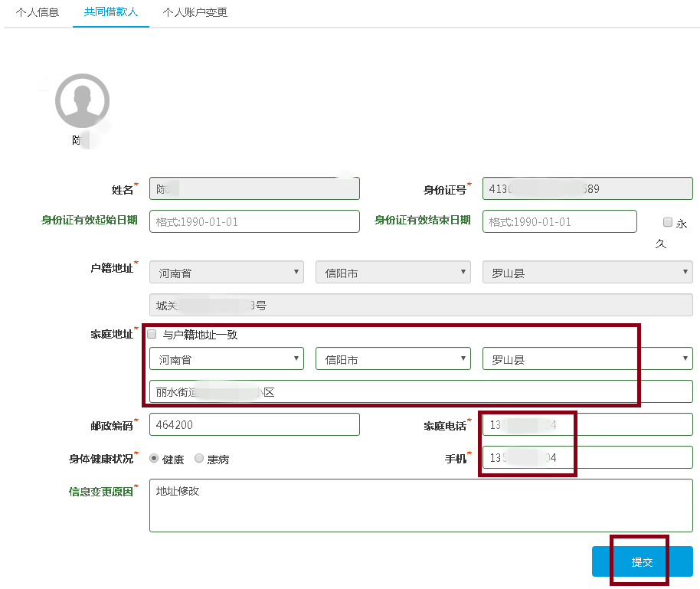Open the 个人账户变更 tab

tap(194, 12)
